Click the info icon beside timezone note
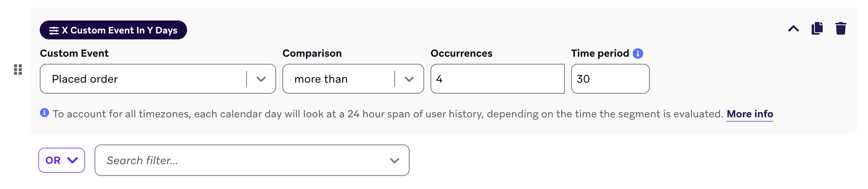This screenshot has height=189, width=868. point(45,113)
